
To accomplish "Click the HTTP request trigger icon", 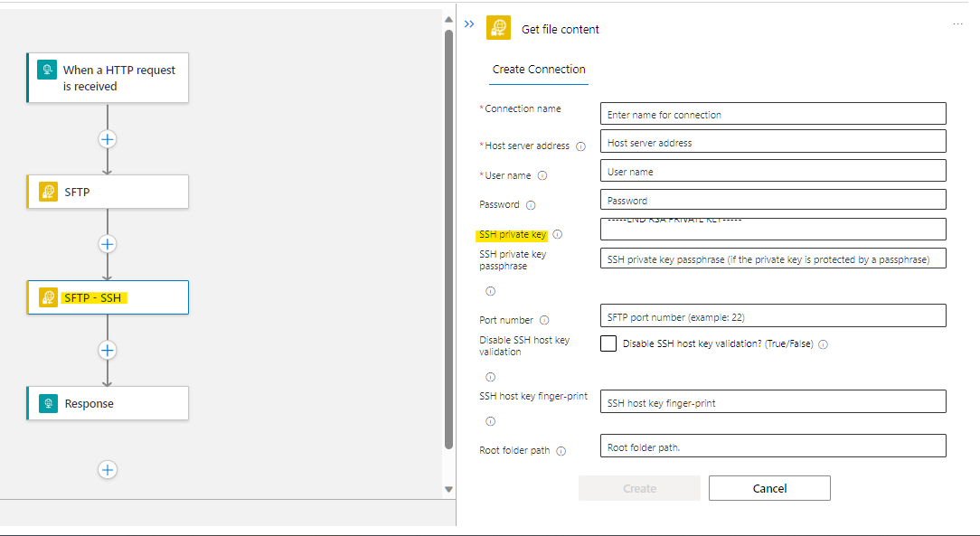I will click(x=46, y=69).
